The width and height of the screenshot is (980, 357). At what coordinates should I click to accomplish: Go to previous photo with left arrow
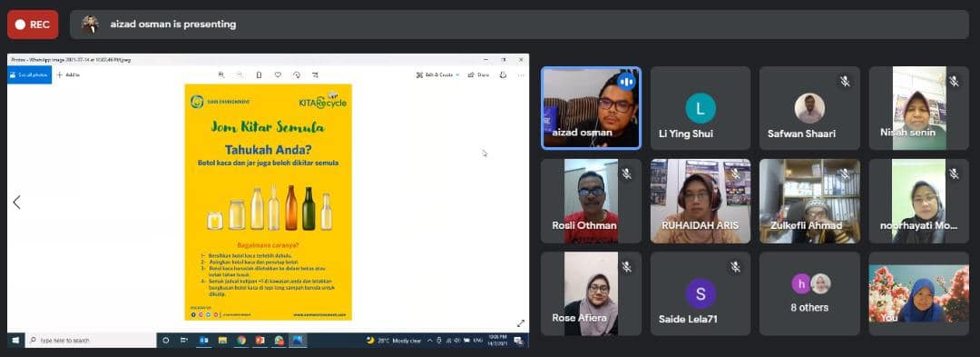[x=17, y=202]
